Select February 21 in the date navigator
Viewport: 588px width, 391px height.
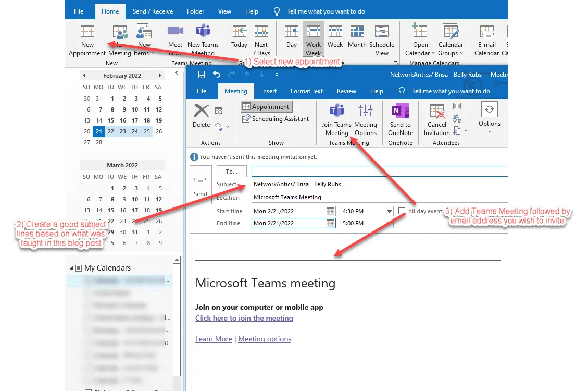tap(98, 131)
